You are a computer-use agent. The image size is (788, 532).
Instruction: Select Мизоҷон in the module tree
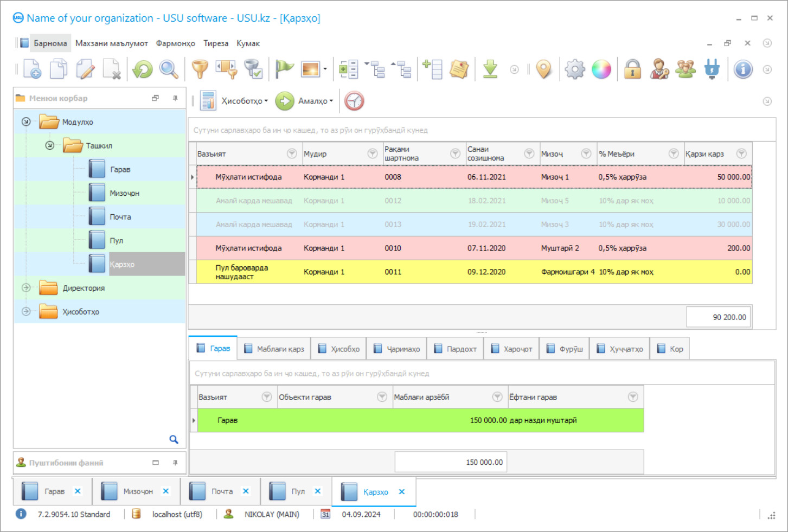tap(124, 193)
